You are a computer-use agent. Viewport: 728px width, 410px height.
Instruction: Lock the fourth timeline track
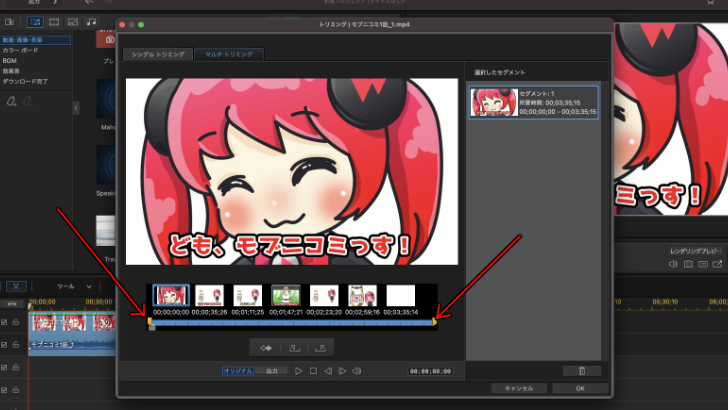point(16,390)
